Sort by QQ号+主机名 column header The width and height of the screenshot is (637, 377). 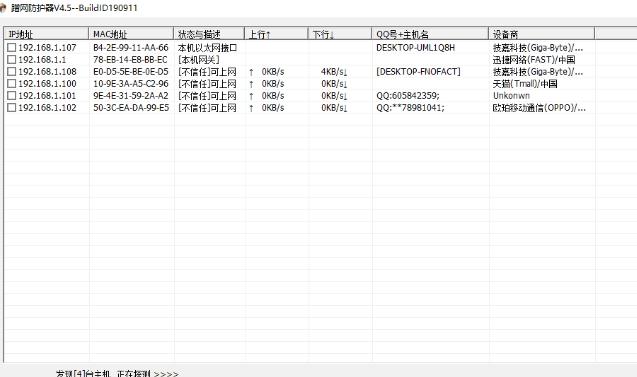click(430, 34)
